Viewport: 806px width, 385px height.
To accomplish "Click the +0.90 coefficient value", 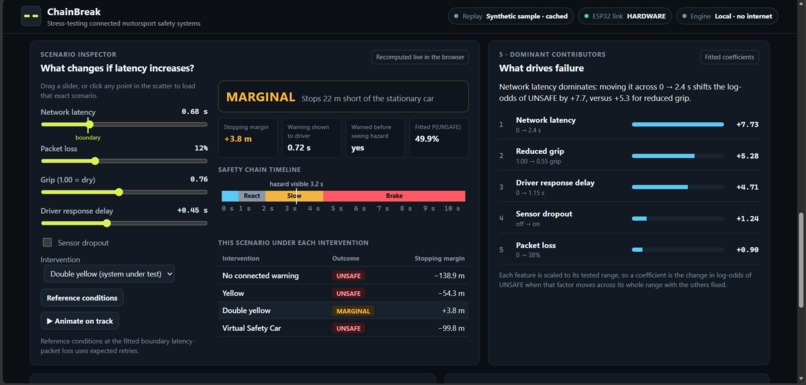I will point(747,250).
